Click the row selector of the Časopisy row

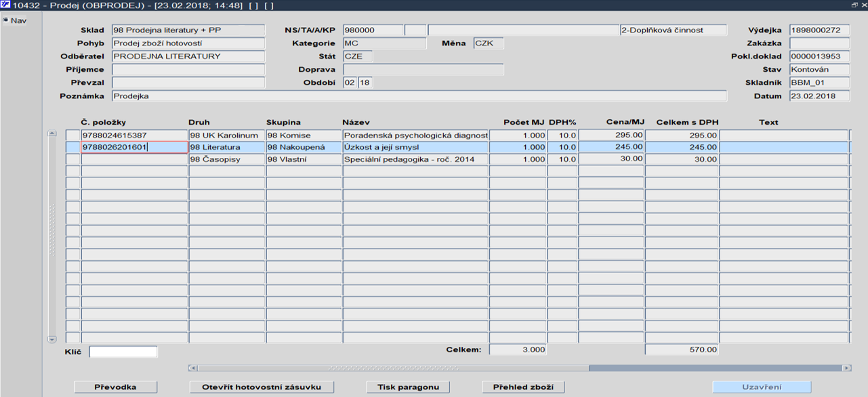73,159
